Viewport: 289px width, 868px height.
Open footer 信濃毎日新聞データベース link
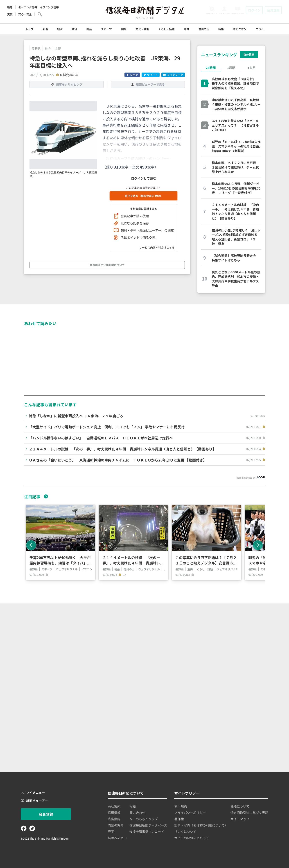(x=148, y=825)
